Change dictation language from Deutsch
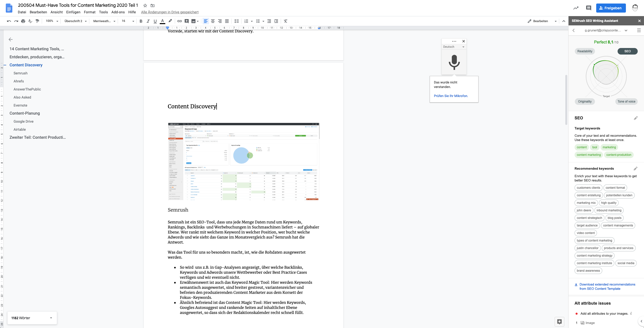Image resolution: width=644 pixels, height=328 pixels. [x=454, y=47]
